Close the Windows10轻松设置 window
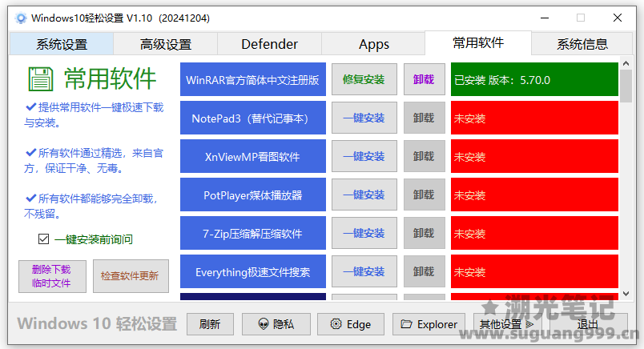This screenshot has height=349, width=644. tap(618, 18)
